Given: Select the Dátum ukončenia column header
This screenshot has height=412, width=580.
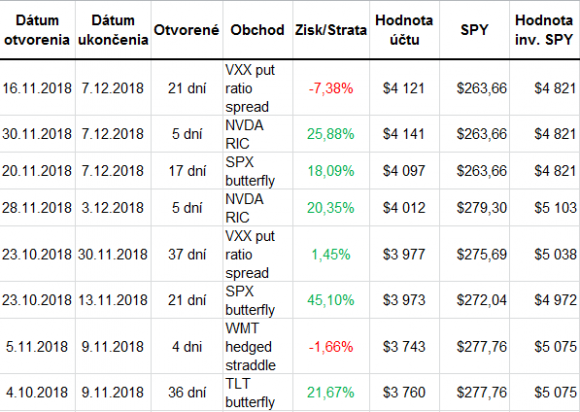Looking at the screenshot, I should point(113,30).
